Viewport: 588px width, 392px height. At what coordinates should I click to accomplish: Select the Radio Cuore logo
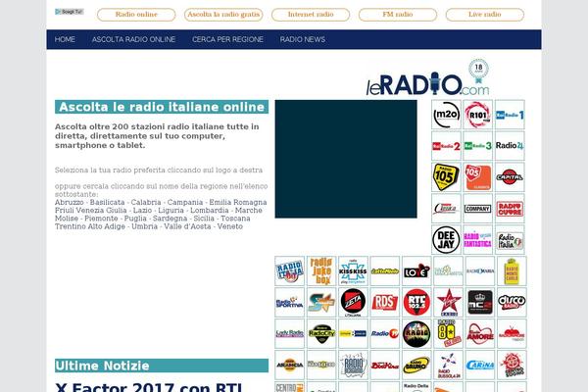pos(510,209)
